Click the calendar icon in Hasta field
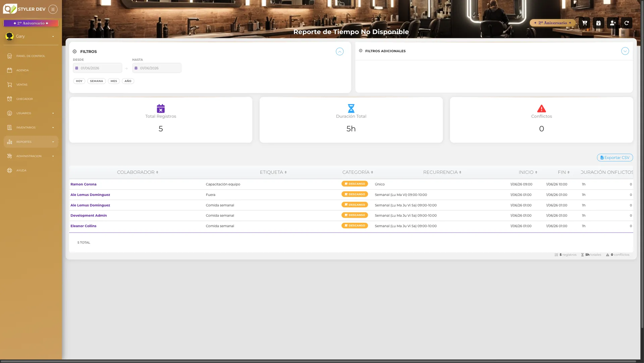Image resolution: width=644 pixels, height=363 pixels. point(136,68)
